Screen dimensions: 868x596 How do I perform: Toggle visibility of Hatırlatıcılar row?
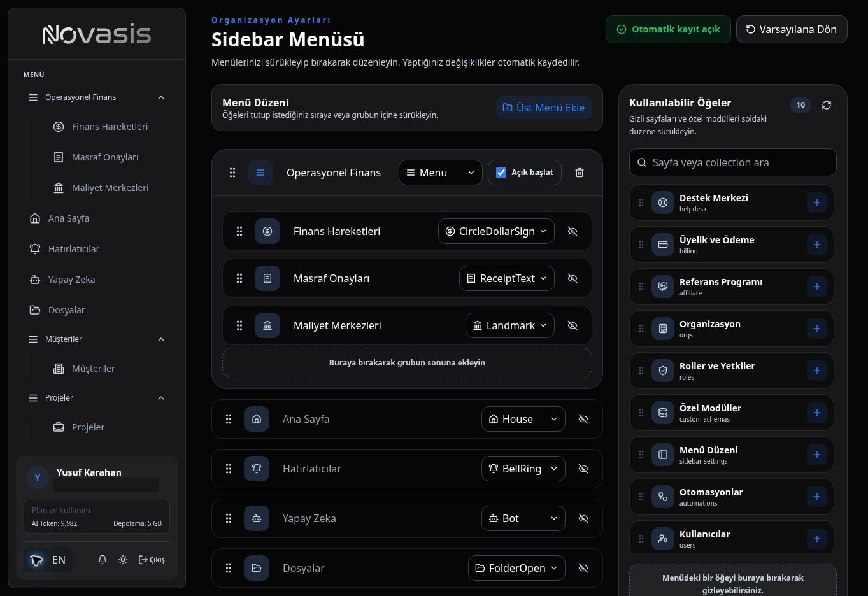[583, 469]
